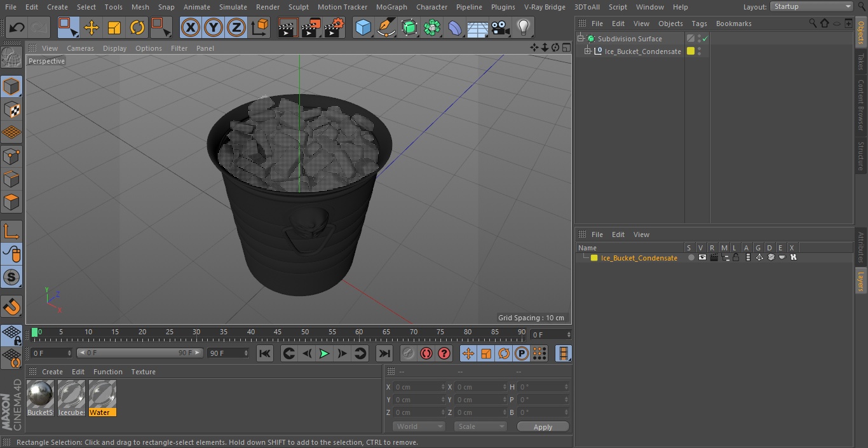
Task: Go to end of animation
Action: point(384,353)
